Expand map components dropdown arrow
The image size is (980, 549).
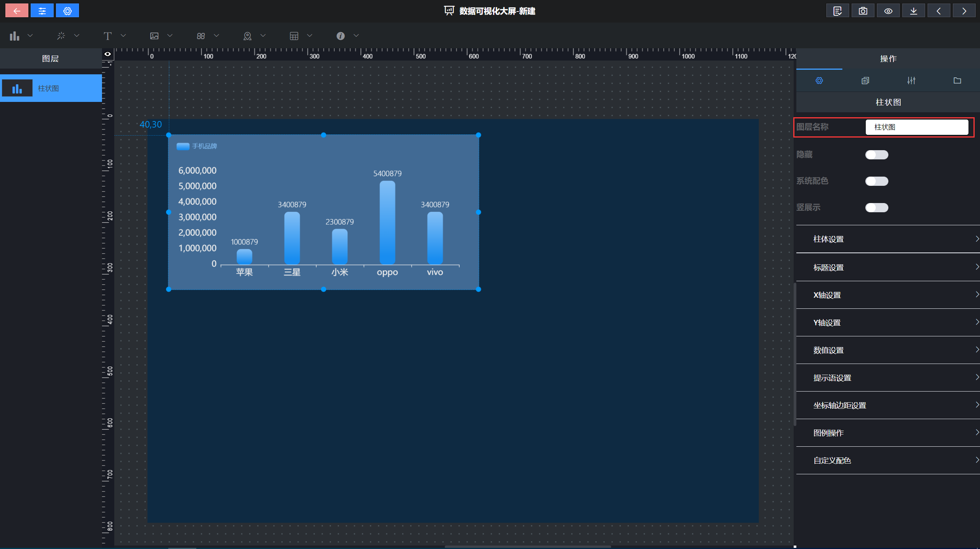point(263,36)
